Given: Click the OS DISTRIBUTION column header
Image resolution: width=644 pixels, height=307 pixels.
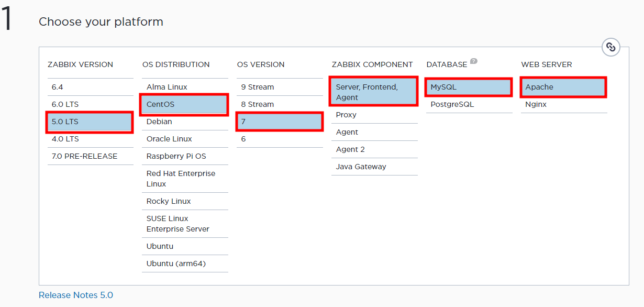Looking at the screenshot, I should [176, 64].
